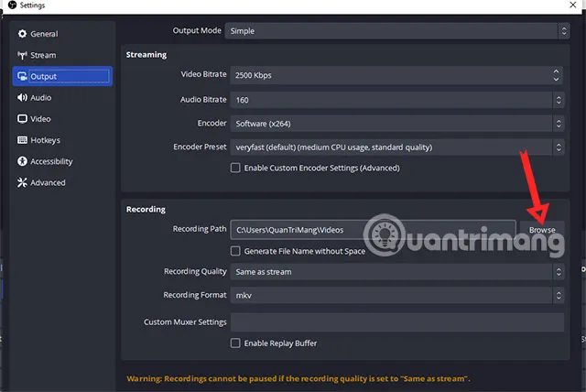Click the Video display icon
Screen dimensions: 586x392
pos(23,119)
